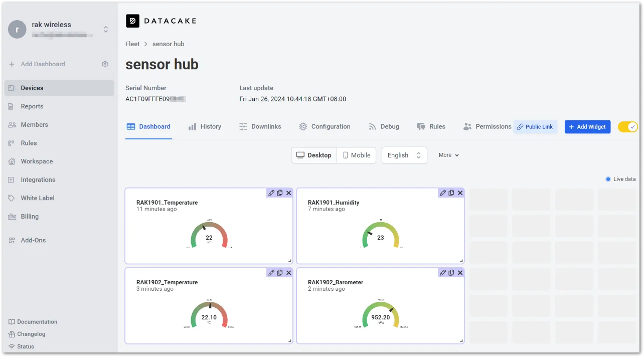Viewport: 644px width, 357px height.
Task: Click the Datacake logo icon
Action: pos(132,21)
